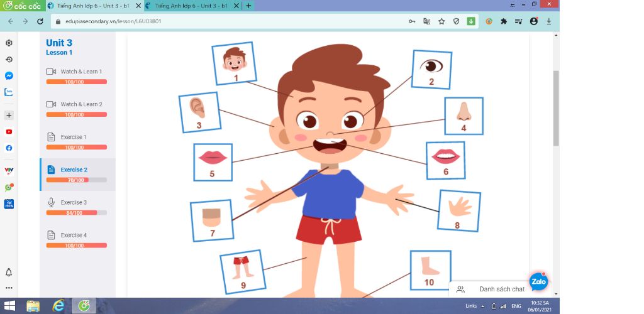Click picture card 7 showing neck
The image size is (644, 314).
coord(212,220)
